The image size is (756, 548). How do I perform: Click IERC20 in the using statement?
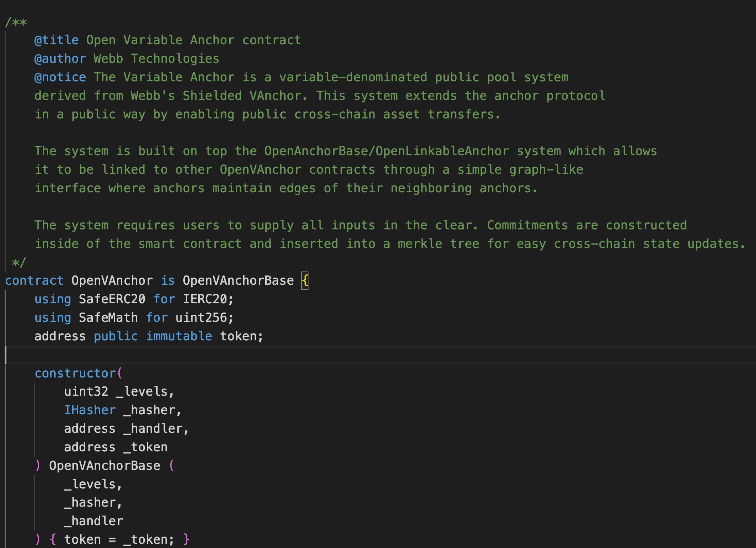pos(205,299)
